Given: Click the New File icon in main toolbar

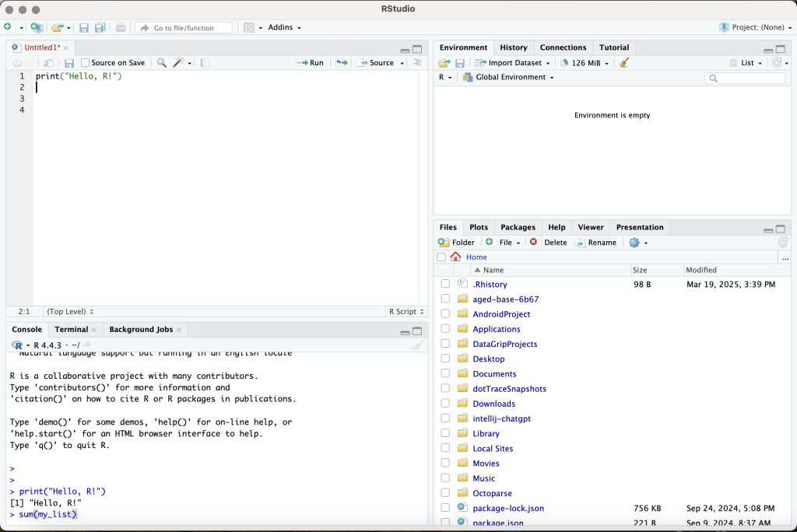Looking at the screenshot, I should 9,27.
